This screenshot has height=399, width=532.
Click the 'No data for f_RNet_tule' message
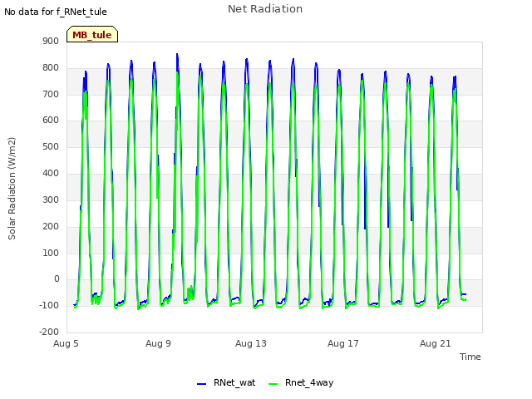pyautogui.click(x=56, y=12)
